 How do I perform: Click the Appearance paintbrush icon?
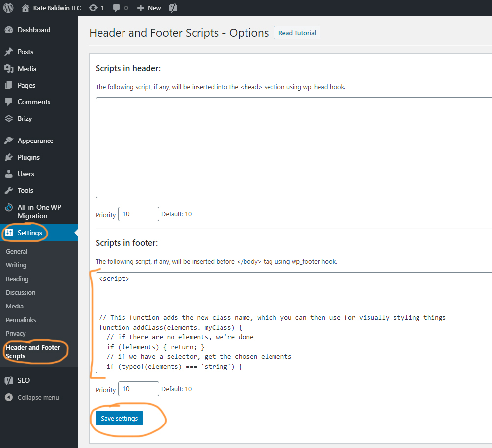[x=9, y=141]
